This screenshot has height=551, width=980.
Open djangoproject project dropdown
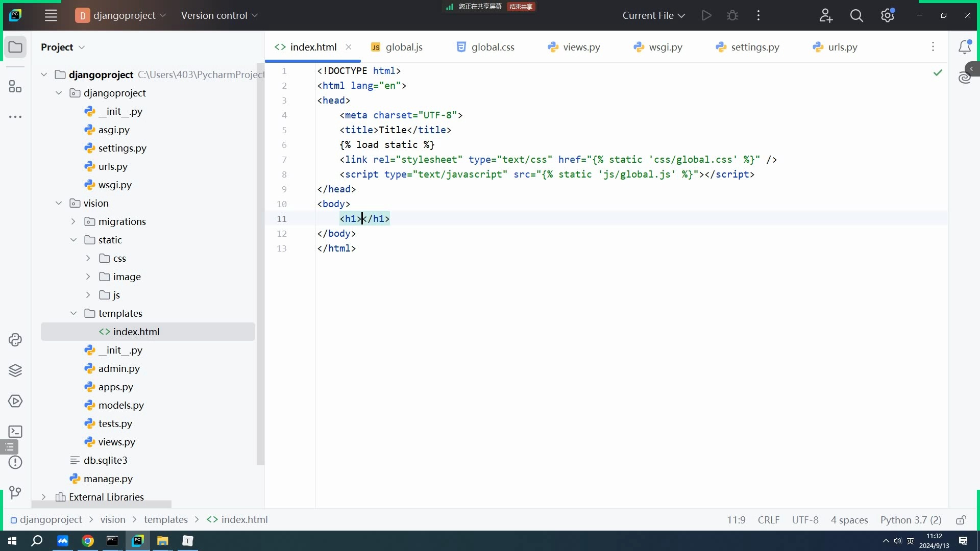click(120, 15)
